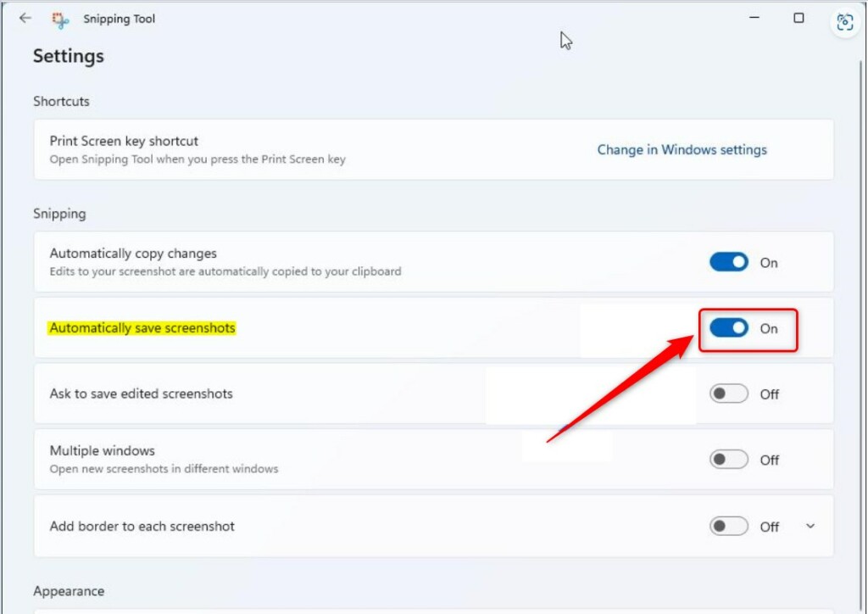The image size is (868, 614).
Task: Click the Shortcuts section heading
Action: tap(61, 101)
